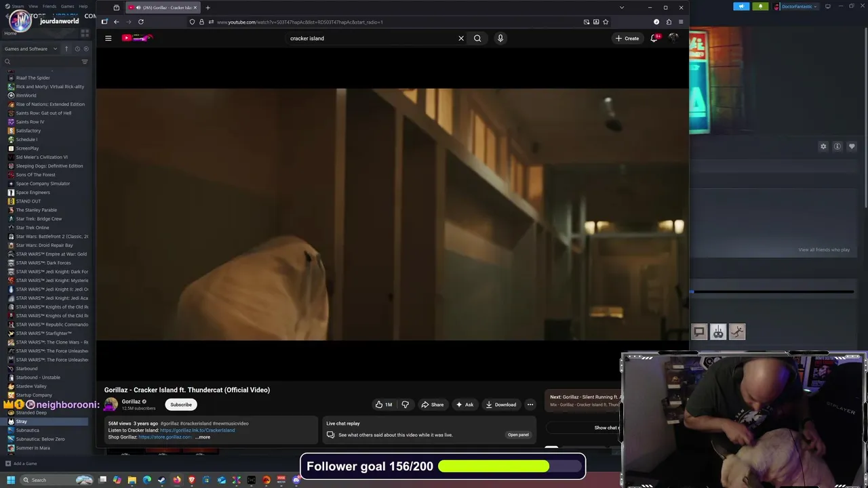The width and height of the screenshot is (868, 488).
Task: Open the Firefox application menu
Action: point(681,22)
